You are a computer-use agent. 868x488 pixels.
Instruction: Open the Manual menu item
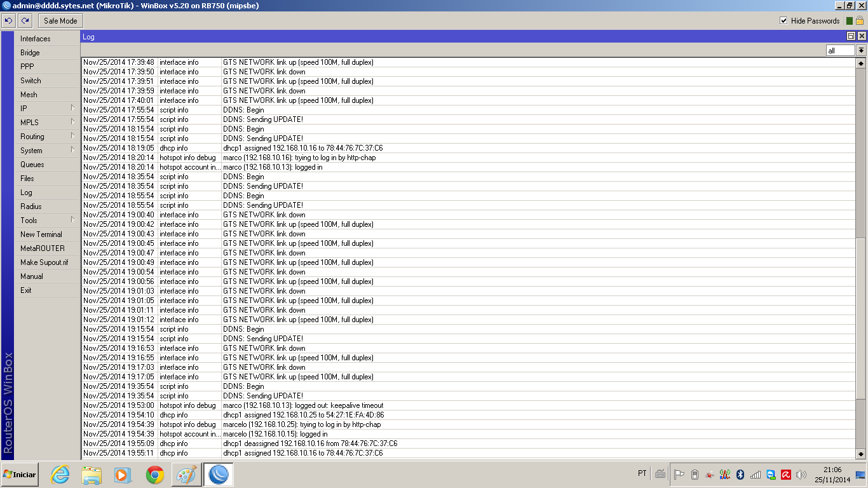pos(46,276)
